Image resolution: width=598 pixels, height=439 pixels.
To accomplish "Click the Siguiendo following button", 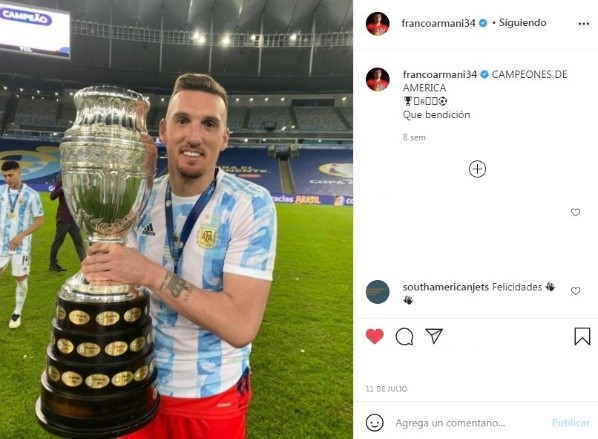I will pyautogui.click(x=522, y=23).
